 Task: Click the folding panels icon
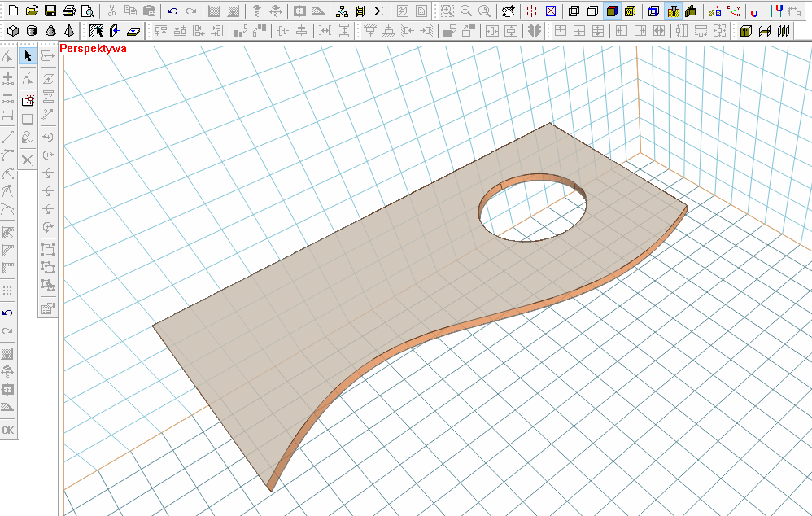coord(784,31)
